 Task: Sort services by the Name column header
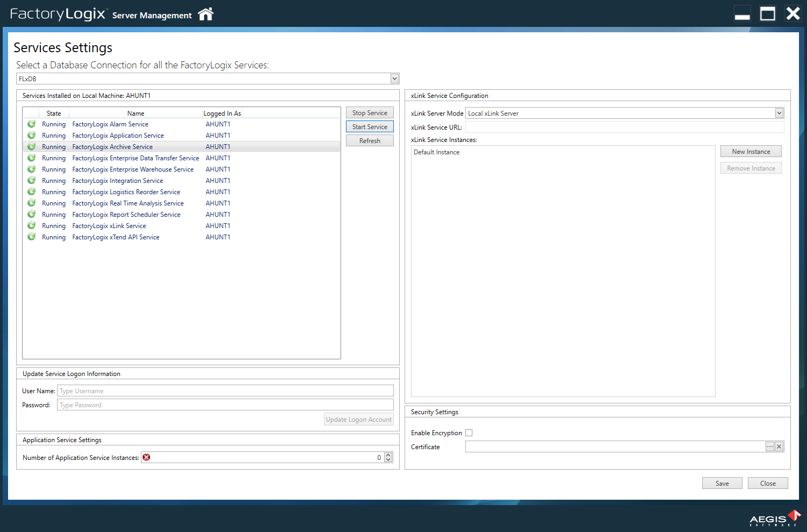[x=136, y=114]
